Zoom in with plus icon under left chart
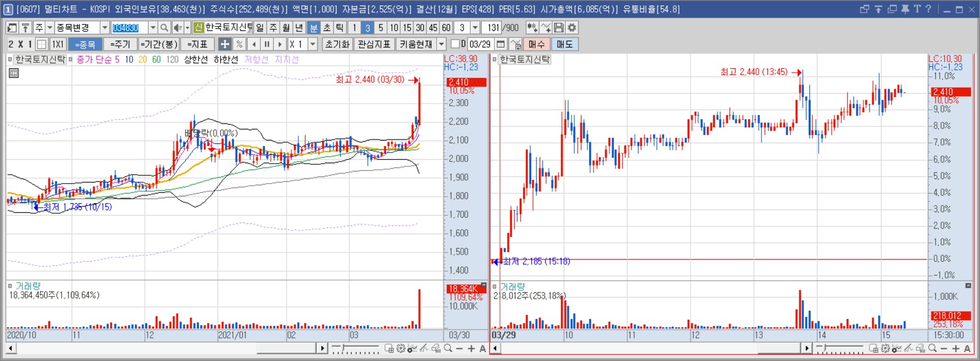 471,348
